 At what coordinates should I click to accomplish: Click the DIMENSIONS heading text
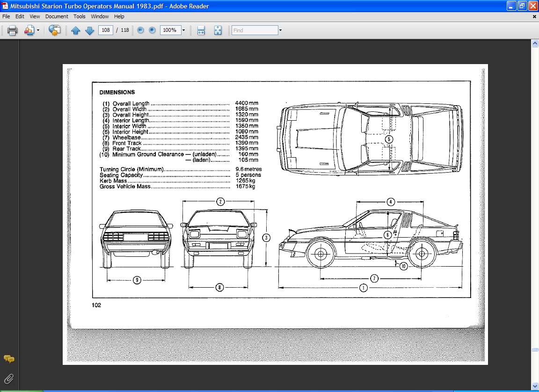[117, 92]
